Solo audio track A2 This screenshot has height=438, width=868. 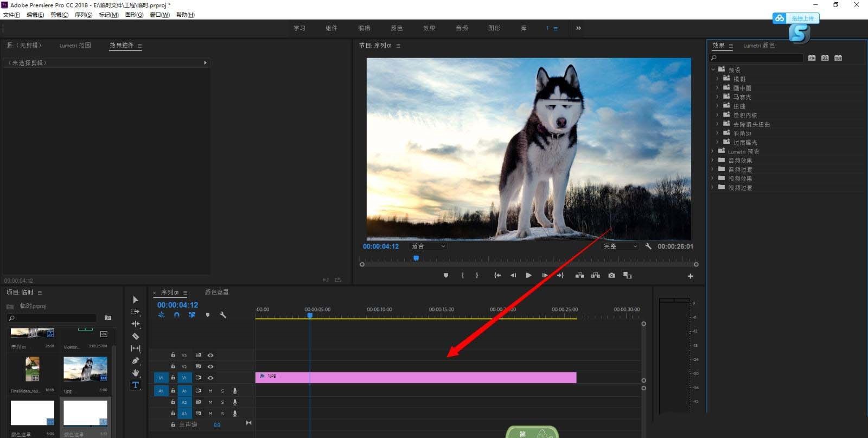(x=222, y=402)
